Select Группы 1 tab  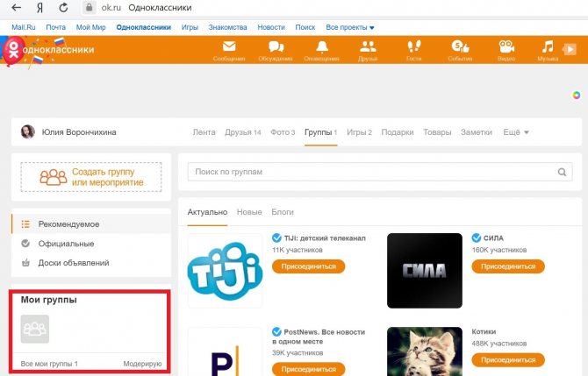click(320, 132)
